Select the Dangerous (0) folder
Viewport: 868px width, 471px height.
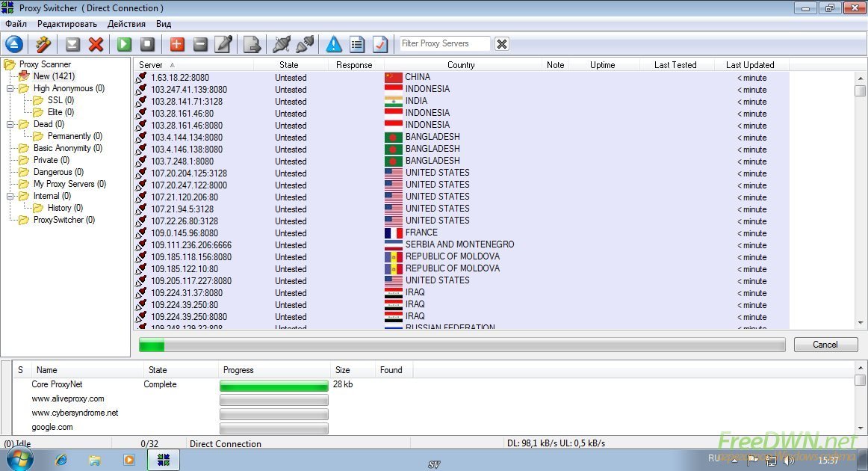point(58,173)
